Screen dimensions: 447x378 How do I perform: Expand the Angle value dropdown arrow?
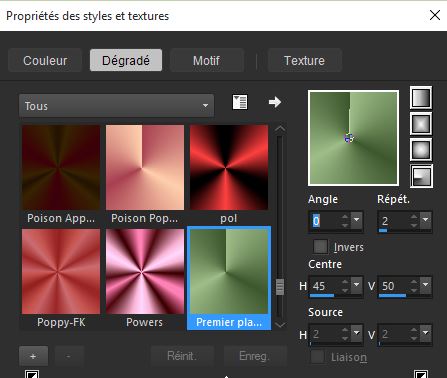tap(357, 220)
